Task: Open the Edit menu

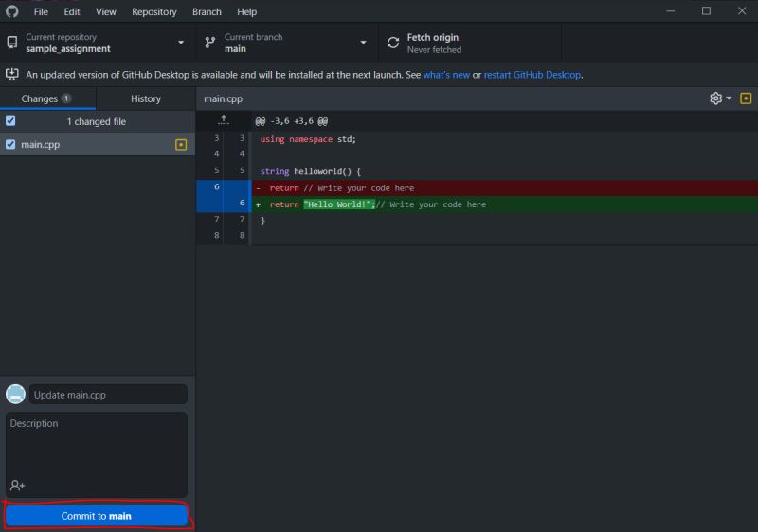Action: (x=72, y=11)
